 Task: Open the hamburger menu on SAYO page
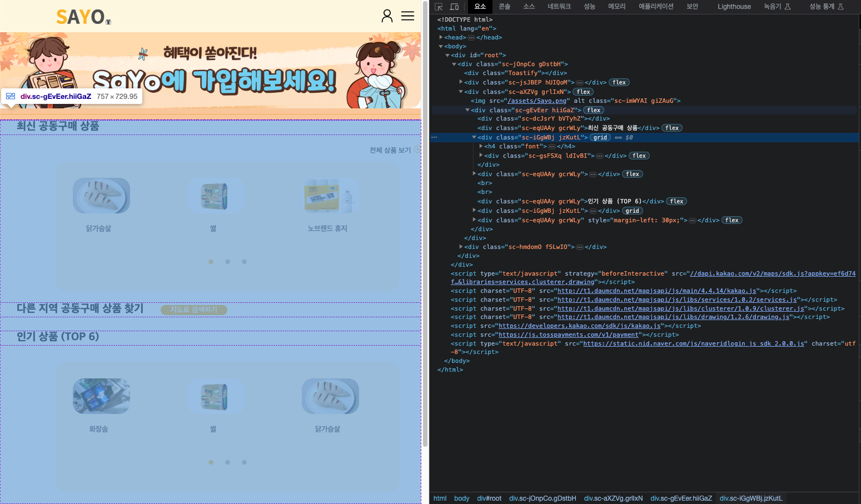coord(407,16)
